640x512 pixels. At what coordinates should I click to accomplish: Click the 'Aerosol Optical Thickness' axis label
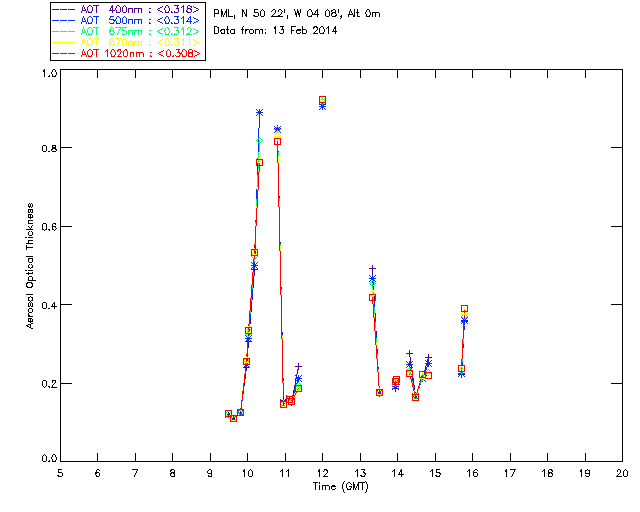[30, 266]
